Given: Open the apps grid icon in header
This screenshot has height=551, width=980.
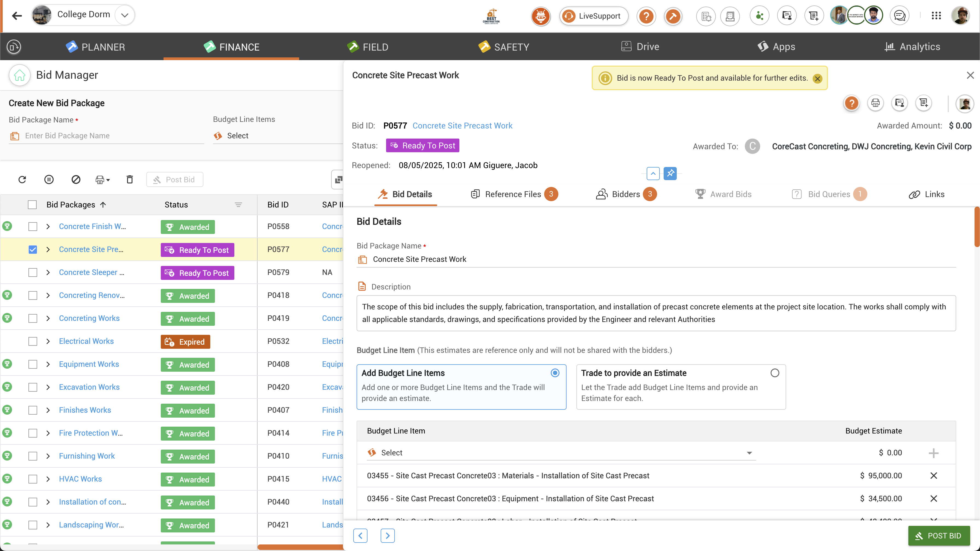Looking at the screenshot, I should click(x=936, y=16).
